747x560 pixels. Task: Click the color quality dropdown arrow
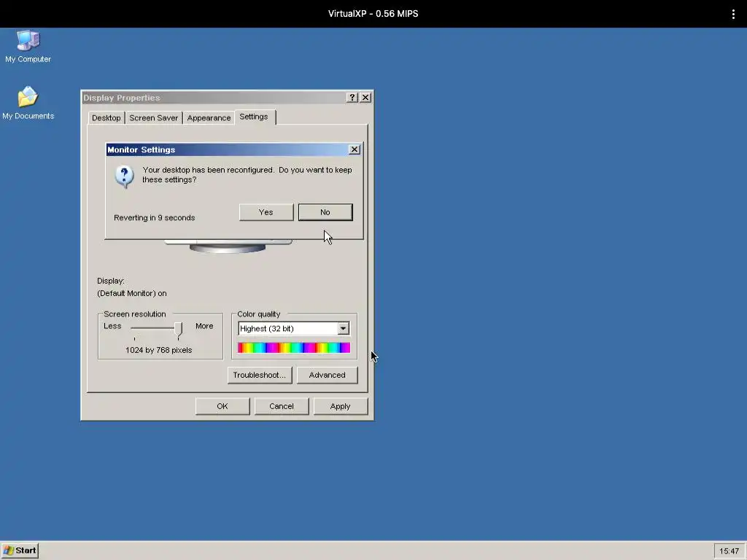click(343, 329)
